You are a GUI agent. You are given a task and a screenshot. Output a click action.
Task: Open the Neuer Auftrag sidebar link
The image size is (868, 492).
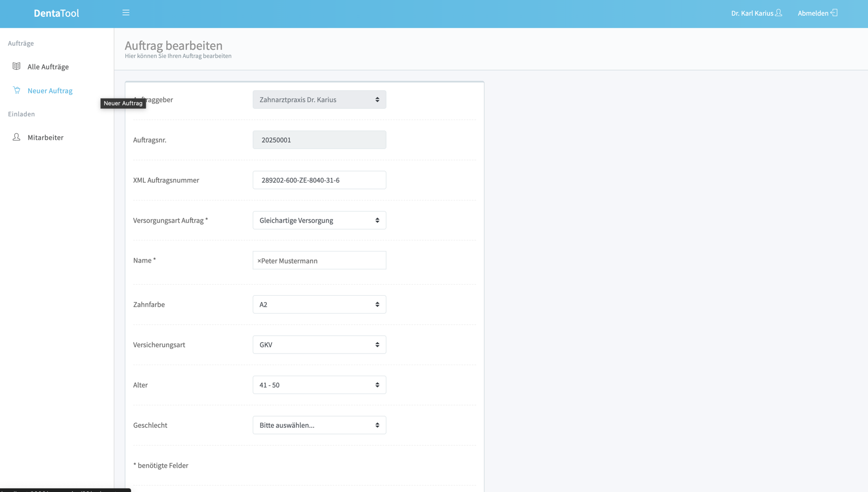click(x=50, y=91)
